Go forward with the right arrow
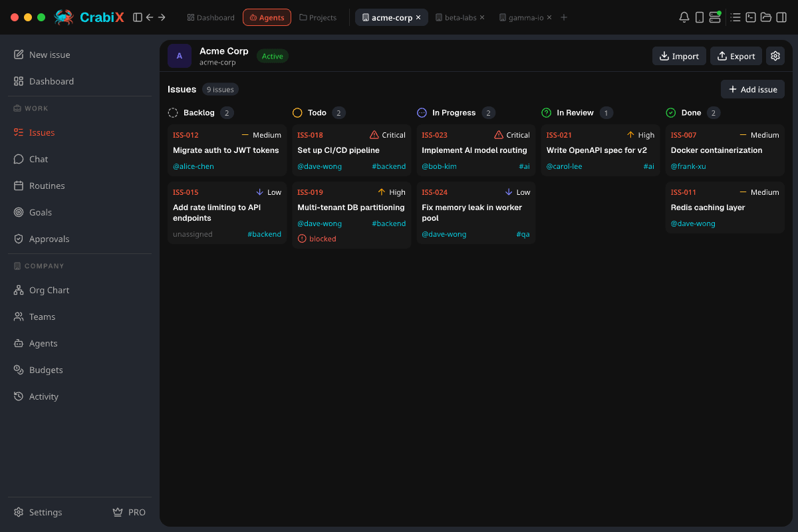This screenshot has height=532, width=798. (x=162, y=17)
